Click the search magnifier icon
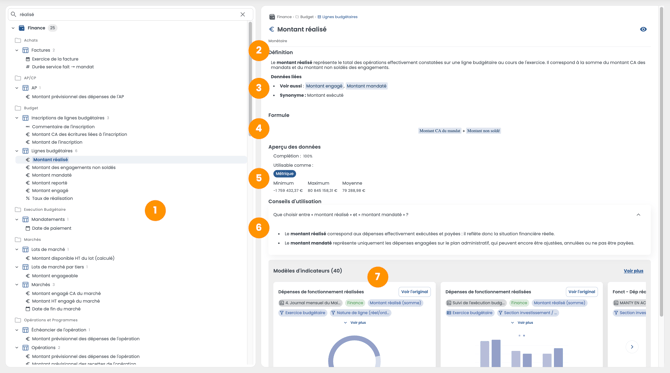This screenshot has width=670, height=373. [13, 14]
